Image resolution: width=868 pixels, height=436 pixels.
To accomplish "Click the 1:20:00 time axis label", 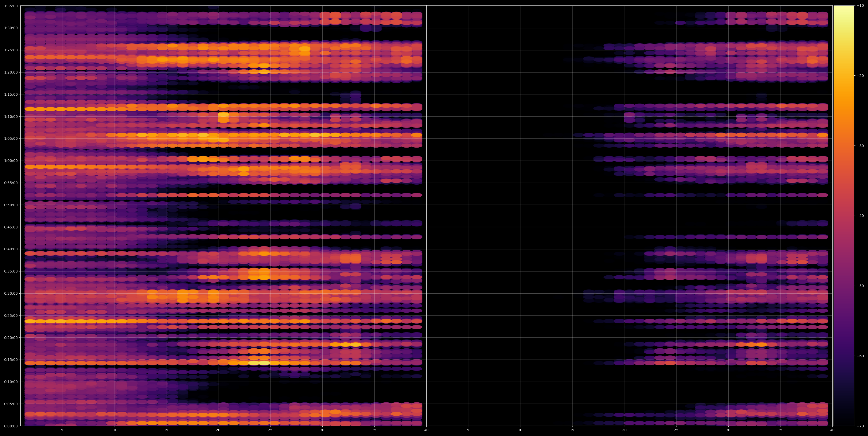I will coord(11,72).
